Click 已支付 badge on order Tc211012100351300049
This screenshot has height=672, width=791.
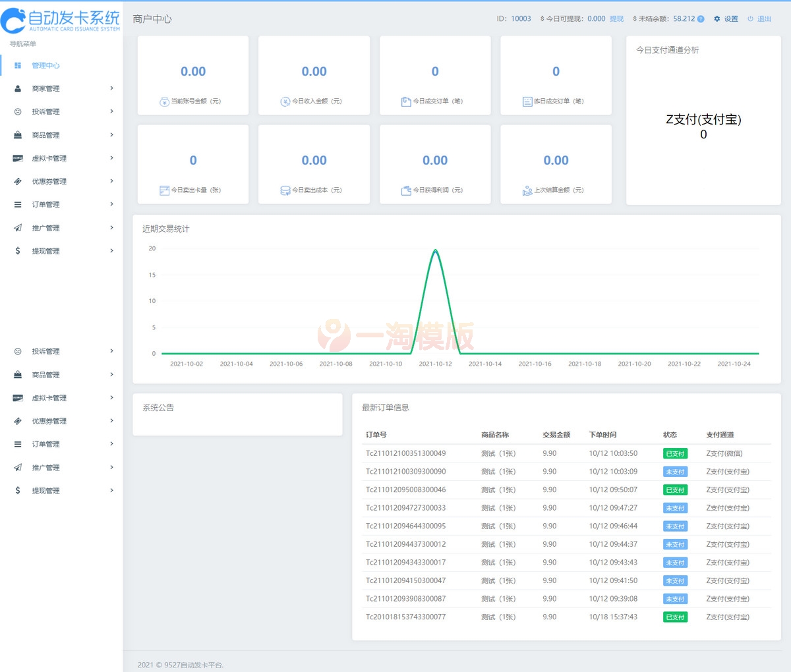[675, 453]
